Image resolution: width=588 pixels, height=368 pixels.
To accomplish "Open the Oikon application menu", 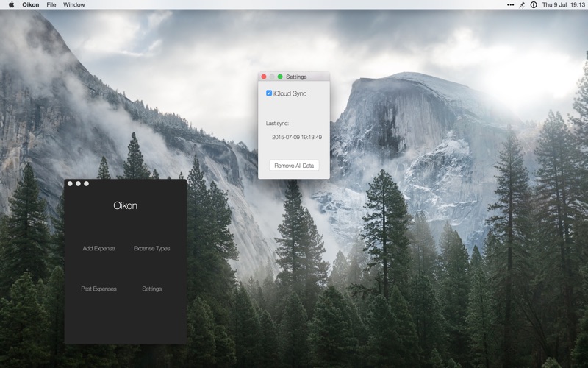I will pyautogui.click(x=30, y=5).
